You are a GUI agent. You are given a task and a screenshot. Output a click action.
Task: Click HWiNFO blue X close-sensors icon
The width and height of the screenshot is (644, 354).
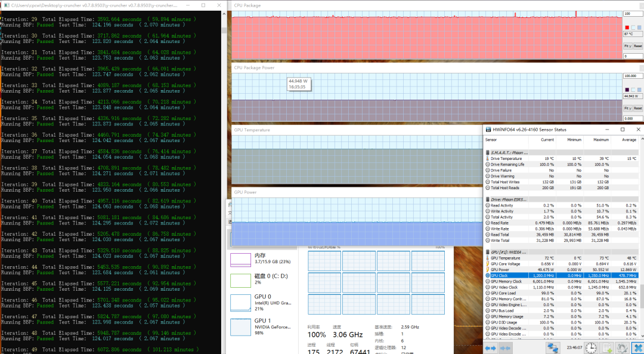[x=637, y=347]
